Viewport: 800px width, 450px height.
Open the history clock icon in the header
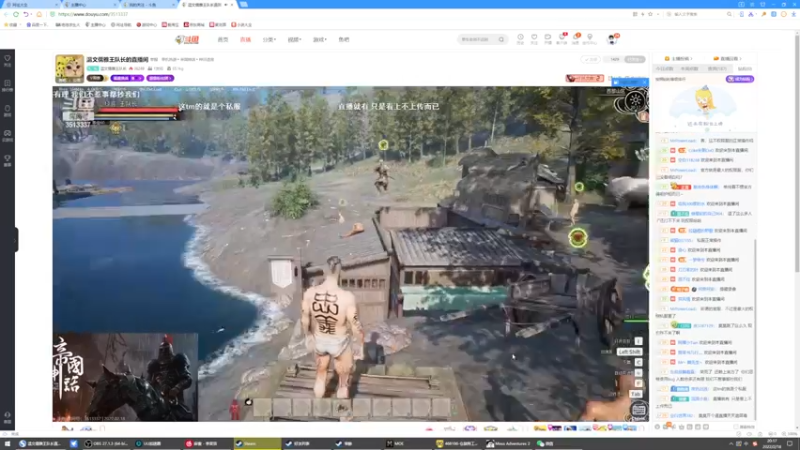(520, 39)
